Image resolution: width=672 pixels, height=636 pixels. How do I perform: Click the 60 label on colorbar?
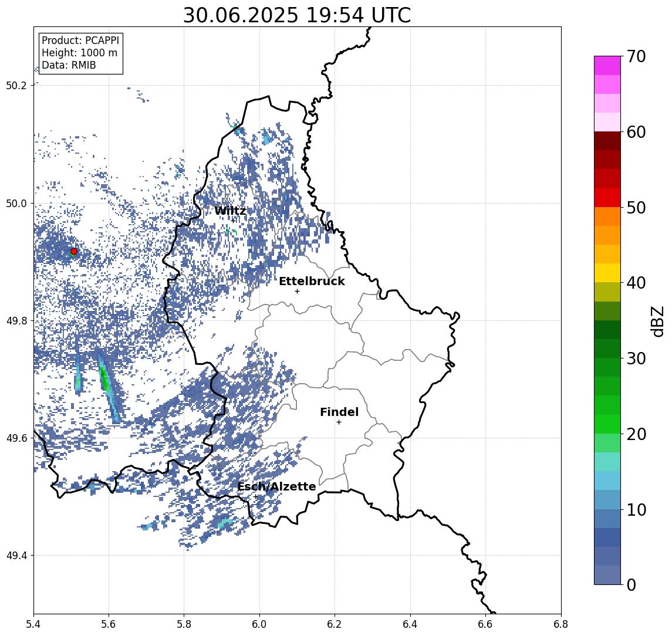point(636,133)
